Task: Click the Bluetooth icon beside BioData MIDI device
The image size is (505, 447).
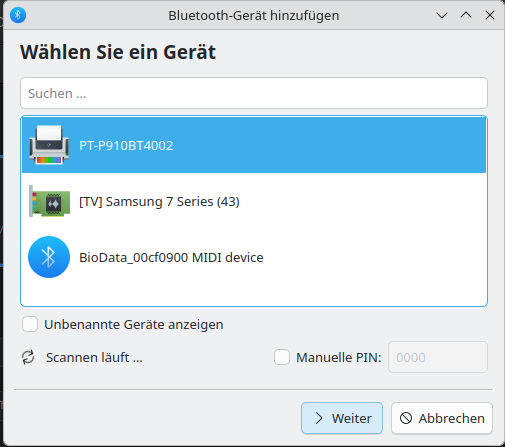Action: [x=49, y=257]
